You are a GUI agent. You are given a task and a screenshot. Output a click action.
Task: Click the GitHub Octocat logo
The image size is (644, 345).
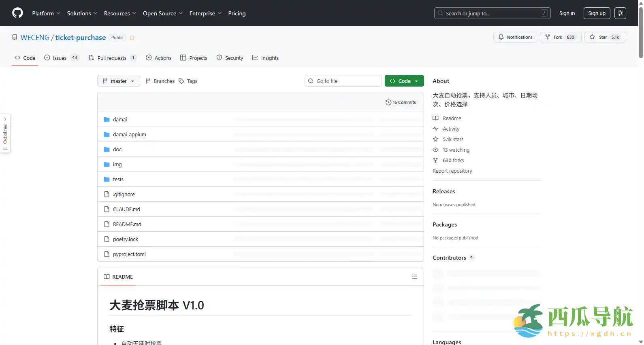[x=17, y=13]
